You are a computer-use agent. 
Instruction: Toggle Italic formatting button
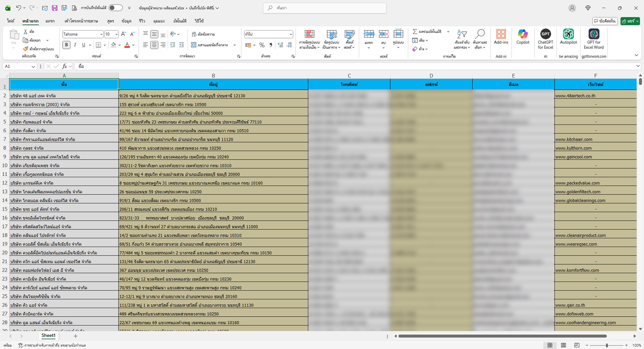pyautogui.click(x=75, y=45)
